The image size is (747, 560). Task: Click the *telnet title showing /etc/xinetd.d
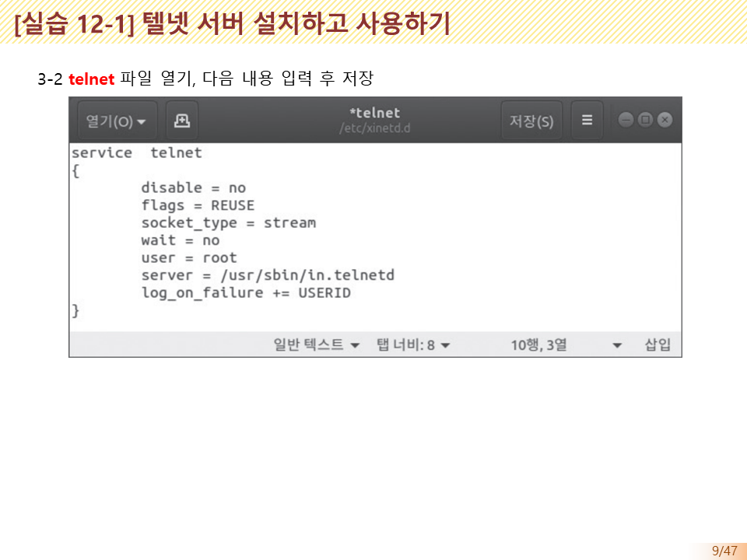coord(376,119)
